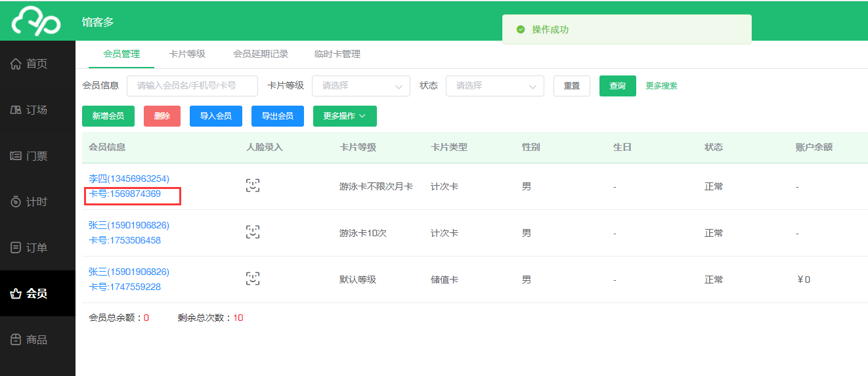Expand the 更多操作 dropdown button
This screenshot has width=868, height=376.
click(345, 116)
